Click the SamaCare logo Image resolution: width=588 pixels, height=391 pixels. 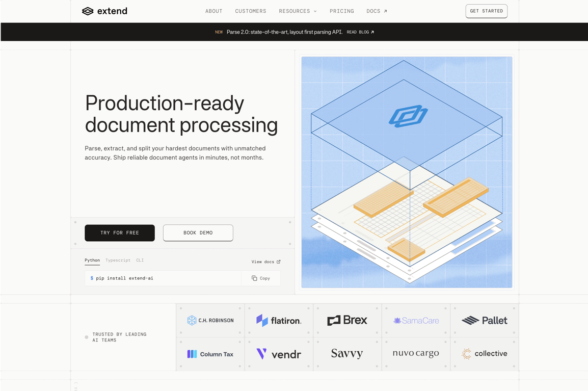click(x=416, y=321)
